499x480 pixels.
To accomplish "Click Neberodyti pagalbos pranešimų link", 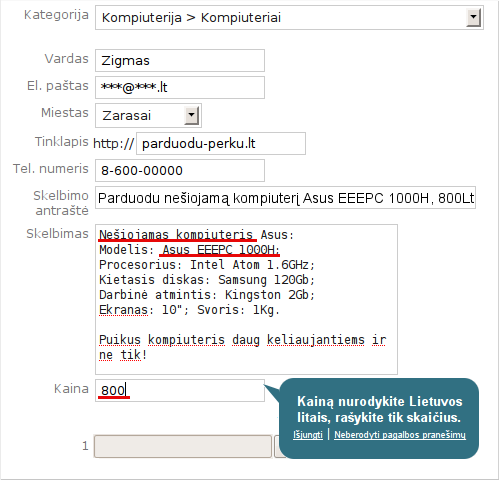I will tap(400, 435).
